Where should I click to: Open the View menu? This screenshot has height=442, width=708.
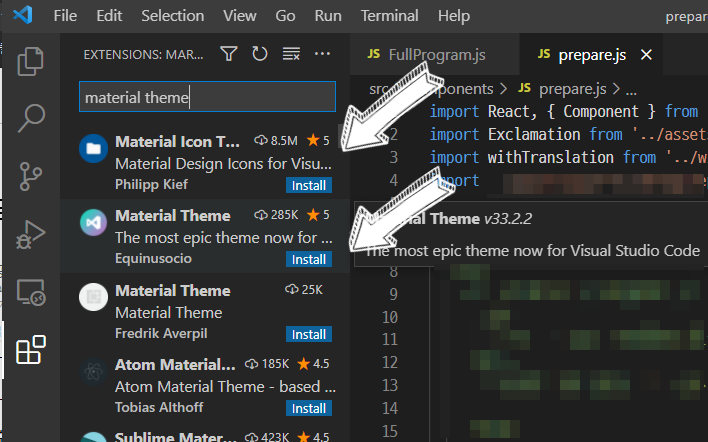240,16
